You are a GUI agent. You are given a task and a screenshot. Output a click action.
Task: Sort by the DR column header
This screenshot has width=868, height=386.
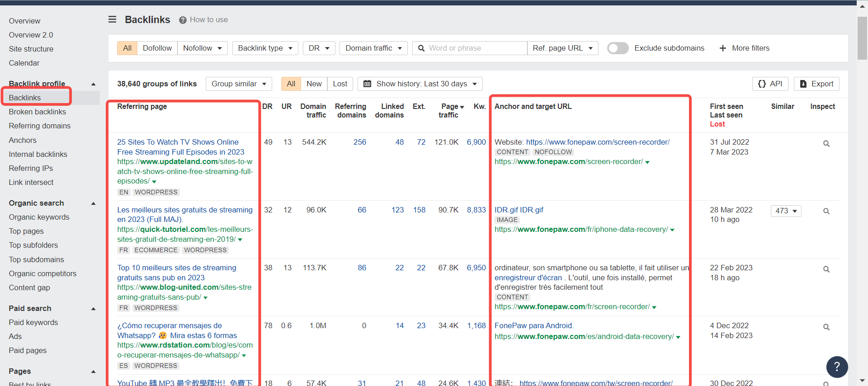point(267,106)
